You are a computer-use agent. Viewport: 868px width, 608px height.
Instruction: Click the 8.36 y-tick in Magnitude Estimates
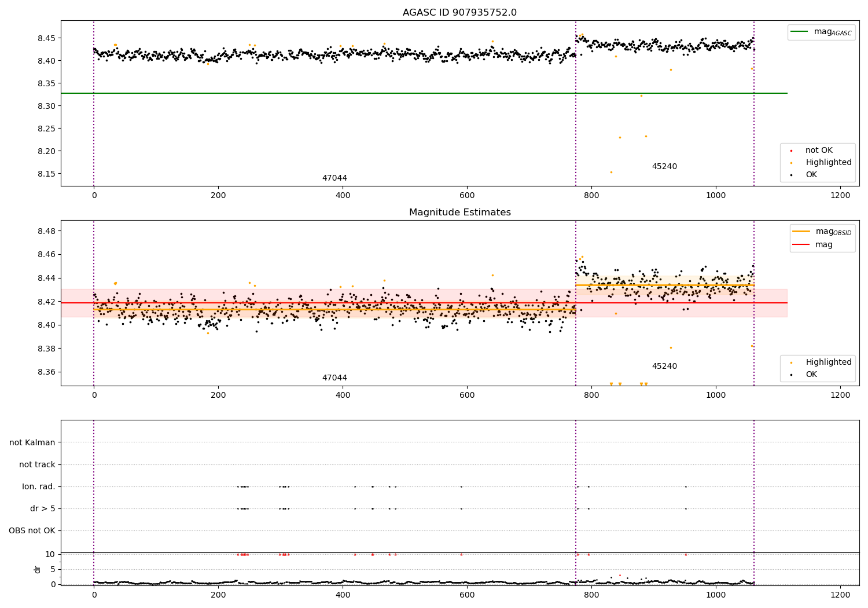(x=46, y=372)
